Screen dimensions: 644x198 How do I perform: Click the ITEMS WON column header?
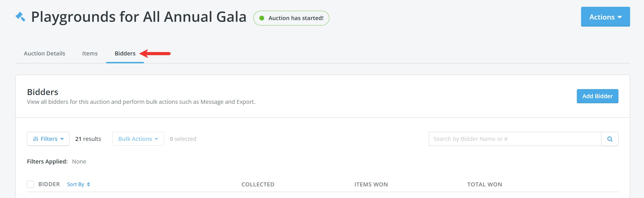pos(371,184)
